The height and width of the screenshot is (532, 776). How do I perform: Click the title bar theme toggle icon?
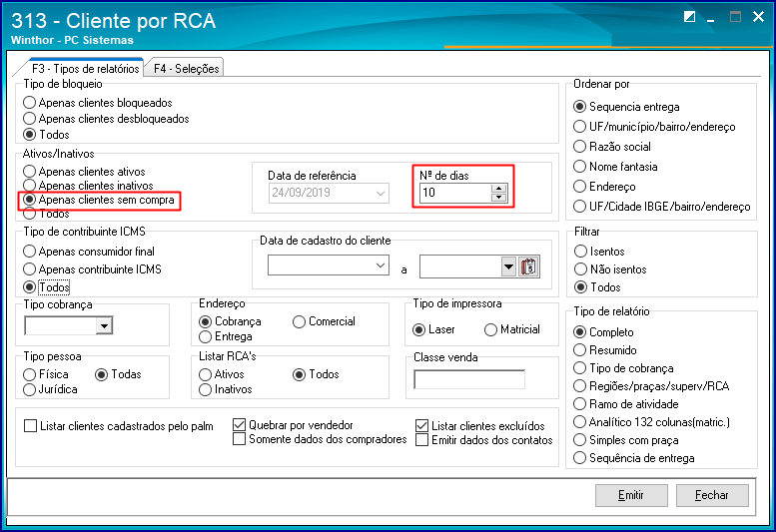[x=689, y=17]
